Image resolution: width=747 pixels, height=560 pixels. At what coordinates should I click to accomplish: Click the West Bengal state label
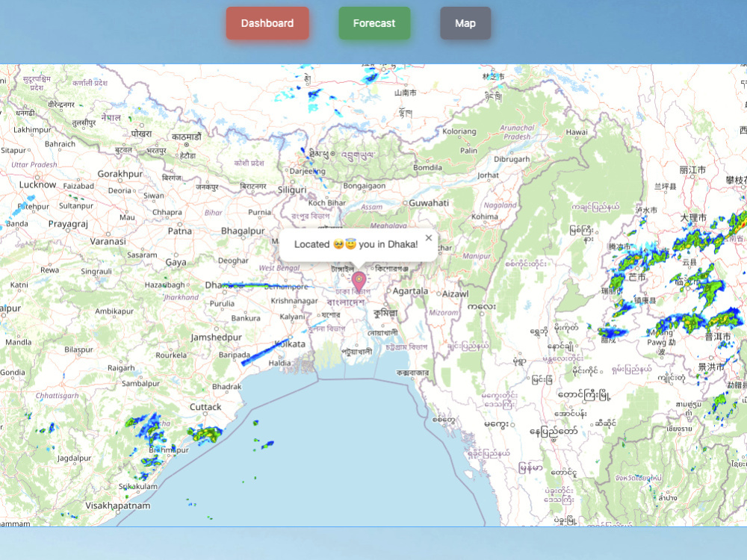point(279,268)
